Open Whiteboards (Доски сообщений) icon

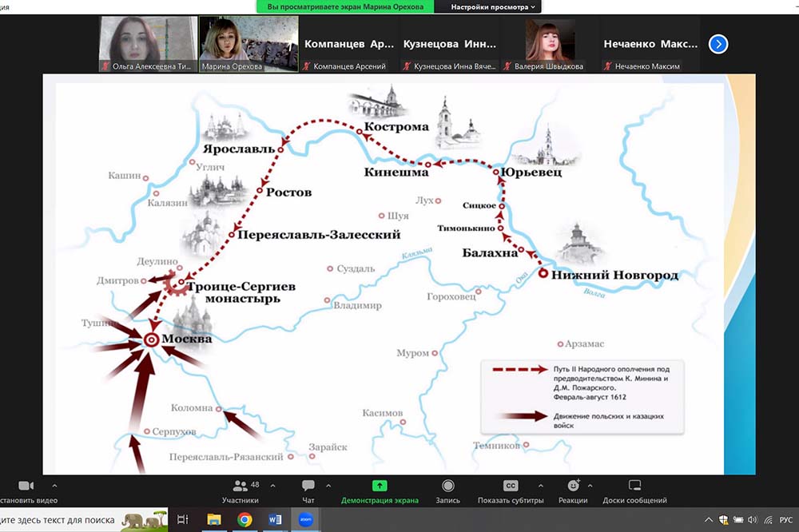pos(635,486)
